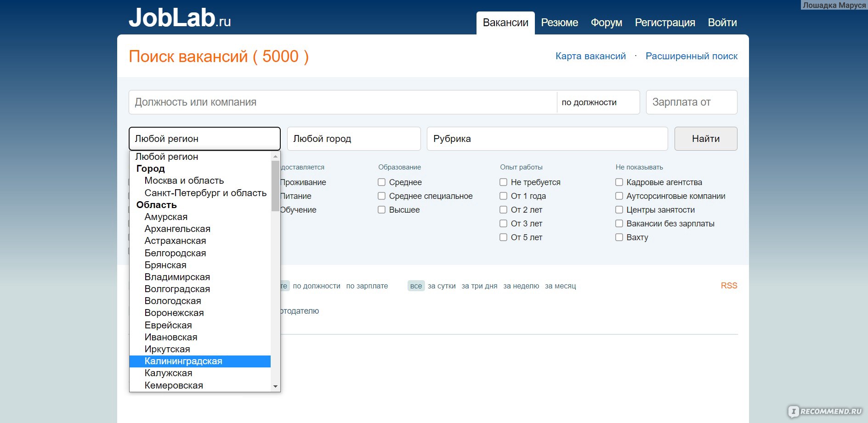Hide Аутсорсинговые компании vacancies

619,196
